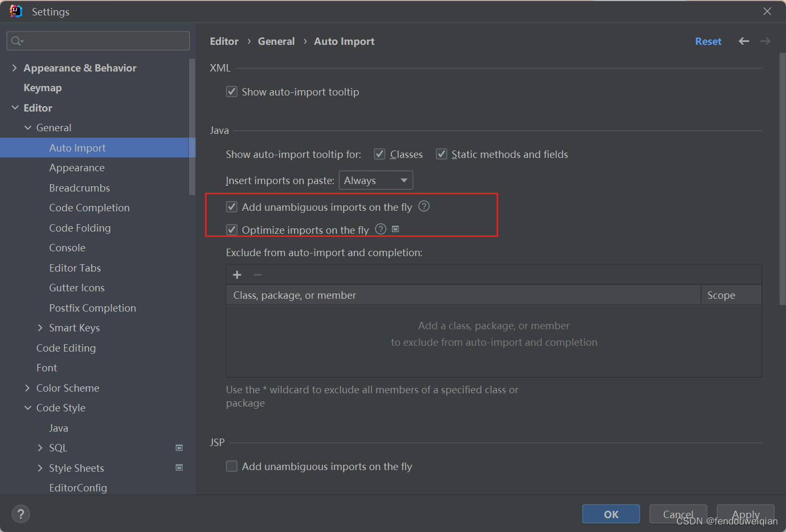The height and width of the screenshot is (532, 786).
Task: Open Code Folding settings page
Action: [80, 228]
